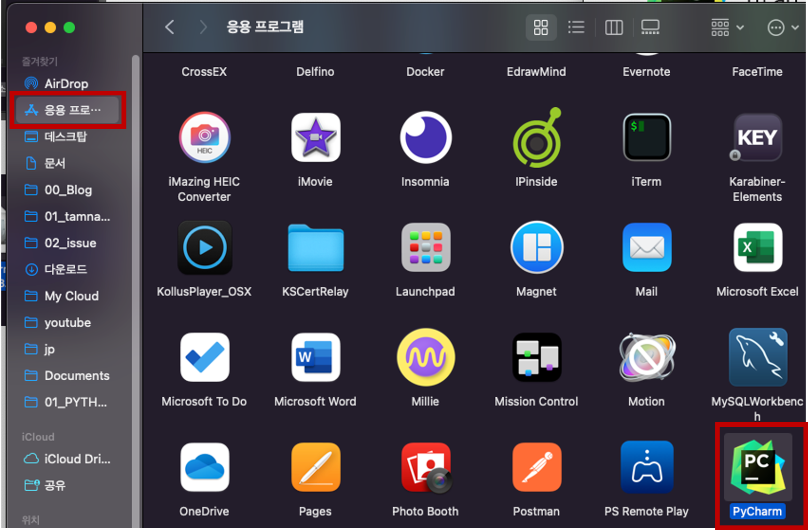808x532 pixels.
Task: Click the Magnet app icon
Action: 537,248
